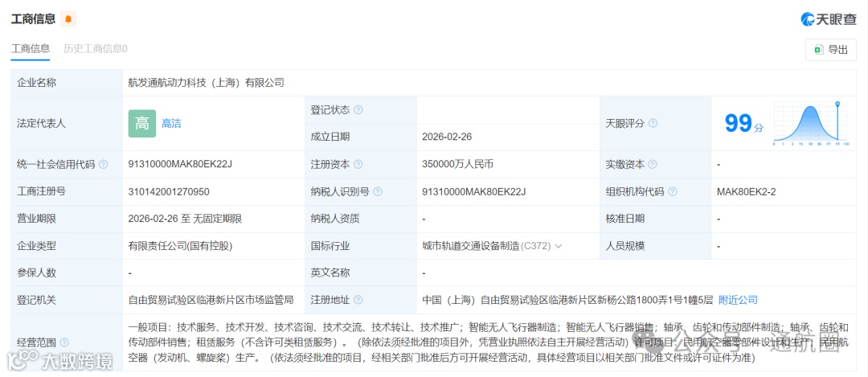This screenshot has height=377, width=868.
Task: Click the 纳税人资质 label cell
Action: point(360,219)
